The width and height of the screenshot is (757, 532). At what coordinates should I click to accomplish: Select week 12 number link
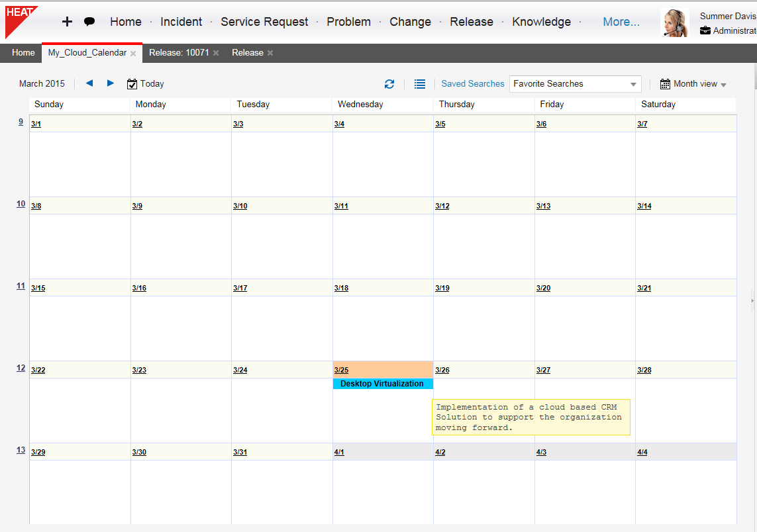[x=21, y=369]
